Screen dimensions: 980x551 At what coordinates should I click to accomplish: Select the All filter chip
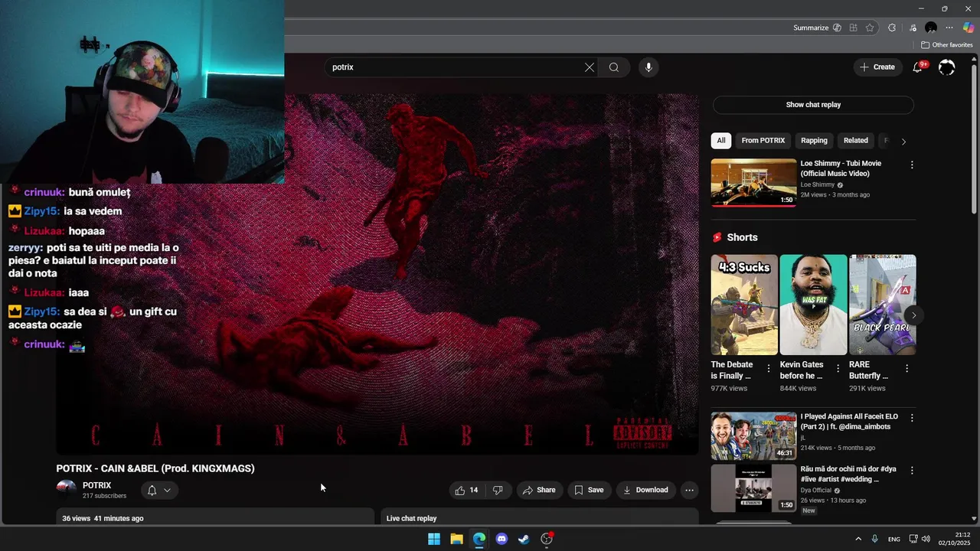720,141
